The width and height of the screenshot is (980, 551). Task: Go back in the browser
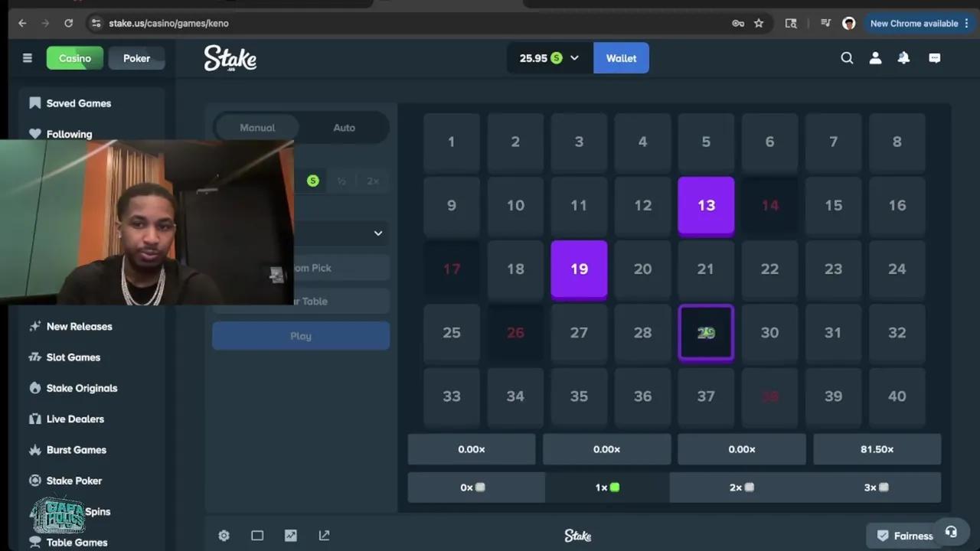(22, 23)
